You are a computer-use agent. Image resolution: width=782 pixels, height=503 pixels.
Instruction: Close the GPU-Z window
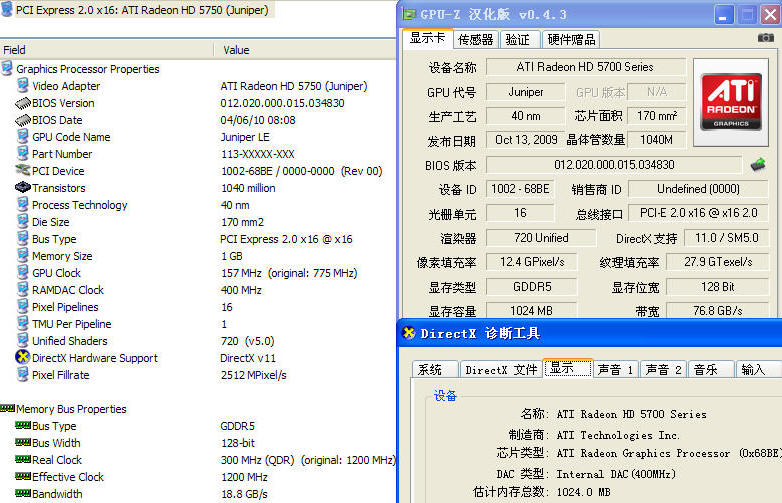click(770, 14)
